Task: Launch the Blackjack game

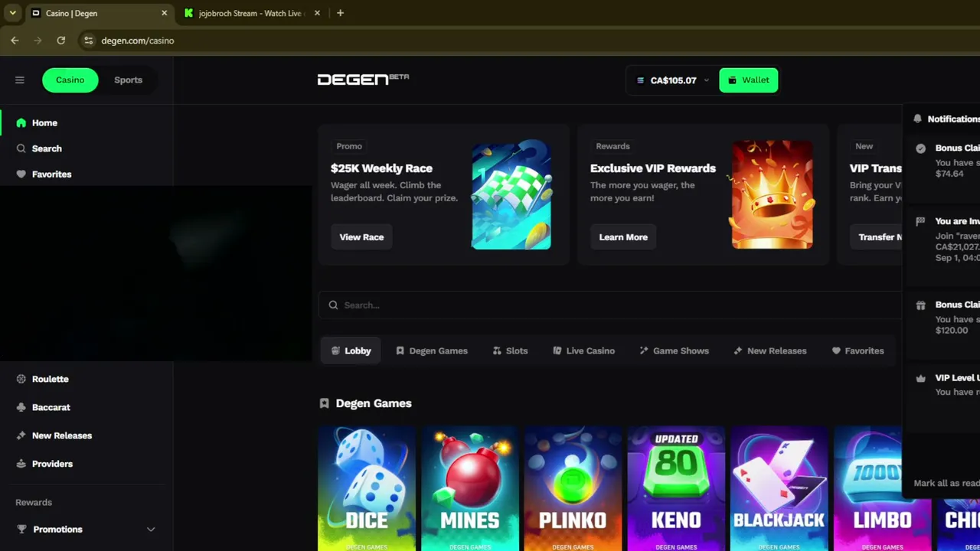Action: (x=779, y=488)
